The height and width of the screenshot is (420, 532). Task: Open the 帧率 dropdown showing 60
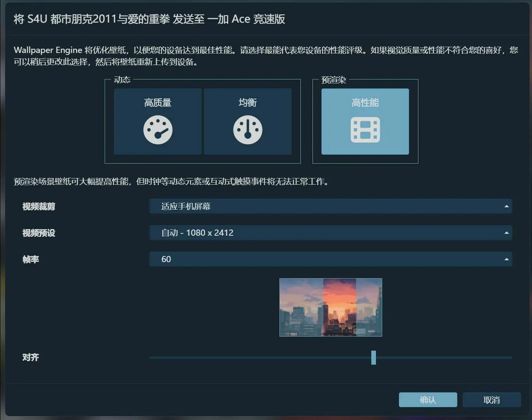(331, 259)
